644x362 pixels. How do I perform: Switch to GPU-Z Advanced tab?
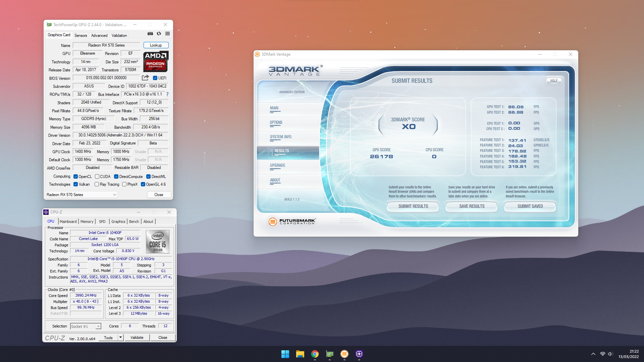99,36
